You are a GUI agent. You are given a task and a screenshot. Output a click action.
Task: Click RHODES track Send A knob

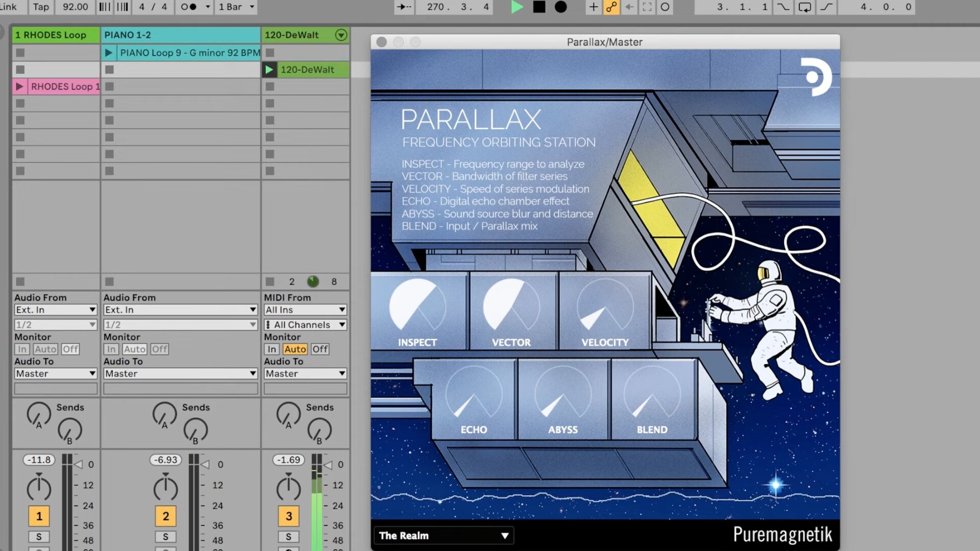[39, 414]
